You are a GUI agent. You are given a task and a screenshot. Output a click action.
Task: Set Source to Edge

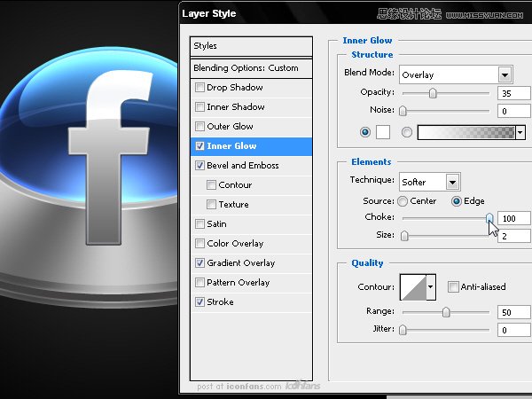click(457, 201)
